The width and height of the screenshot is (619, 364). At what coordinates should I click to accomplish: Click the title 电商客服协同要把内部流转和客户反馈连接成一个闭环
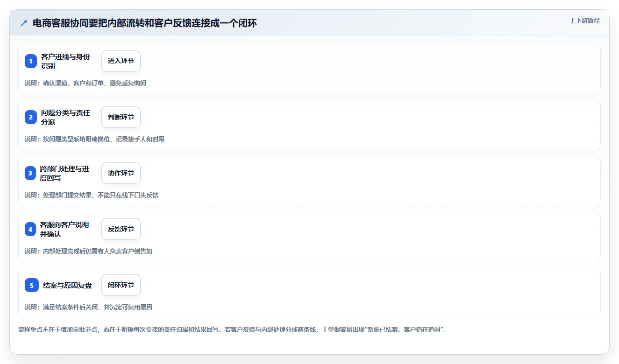click(145, 23)
